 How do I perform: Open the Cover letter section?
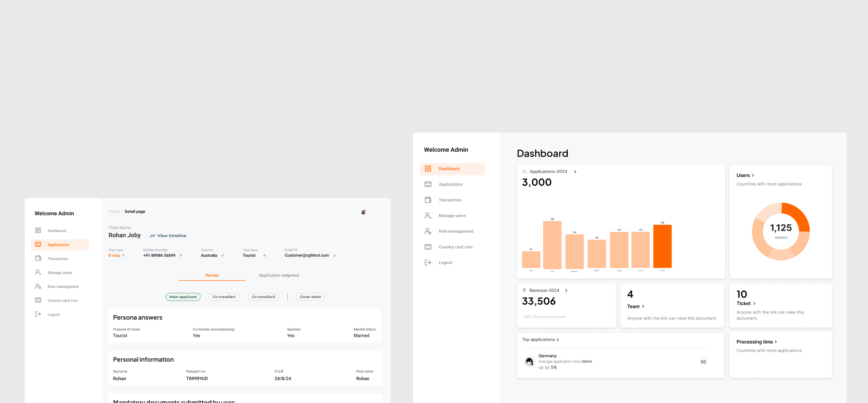tap(310, 297)
